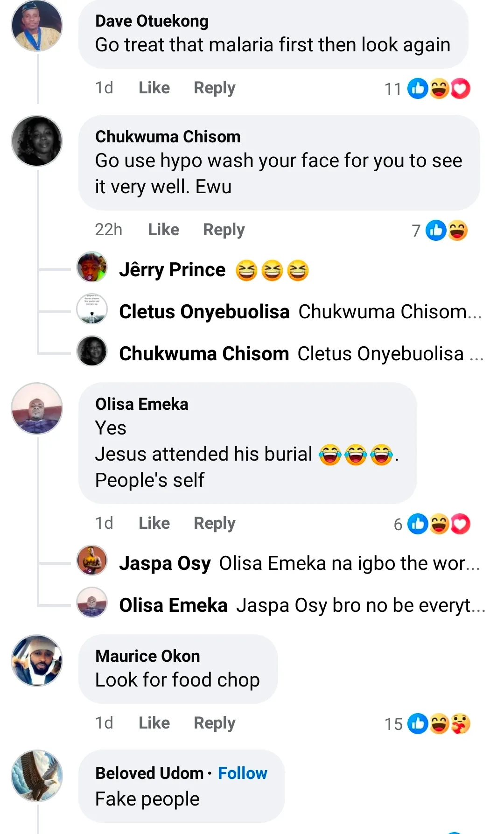Viewport: 504px width, 834px height.
Task: Follow Beloved Udom
Action: click(x=242, y=773)
